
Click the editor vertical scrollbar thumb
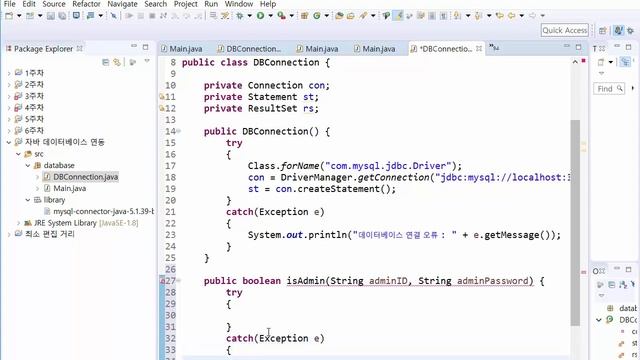tap(575, 223)
